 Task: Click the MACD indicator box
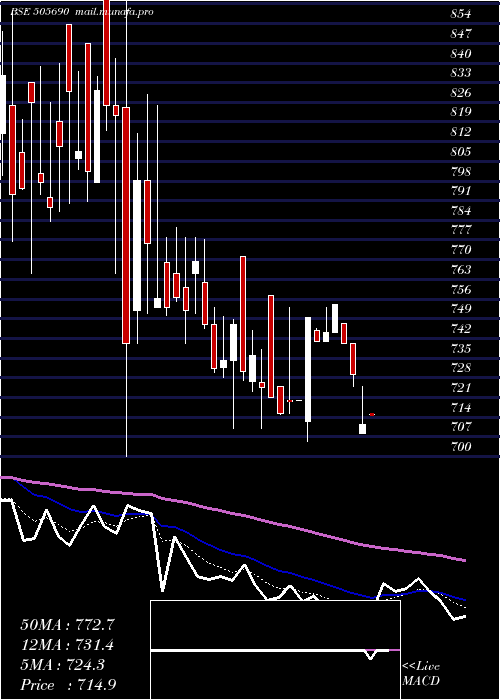(275, 650)
